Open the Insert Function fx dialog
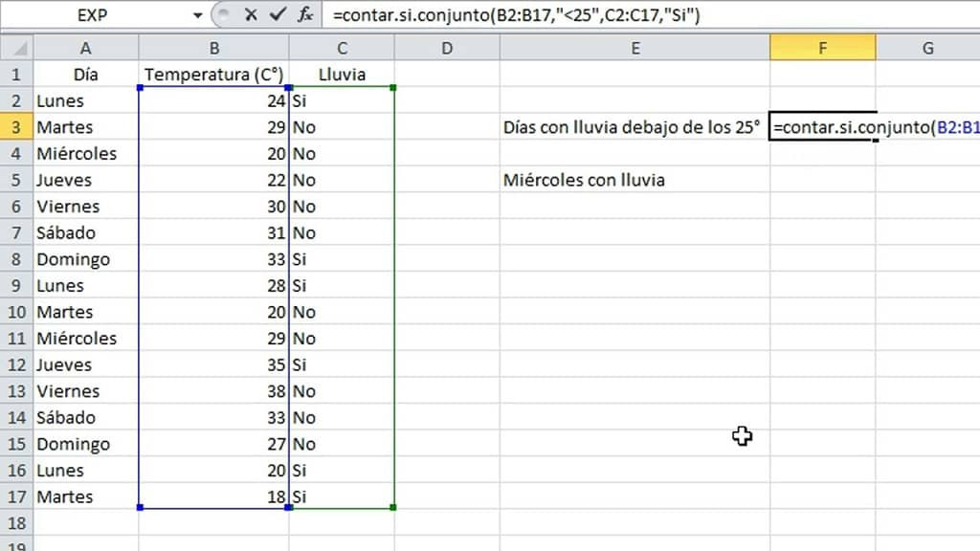The width and height of the screenshot is (980, 551). [305, 15]
